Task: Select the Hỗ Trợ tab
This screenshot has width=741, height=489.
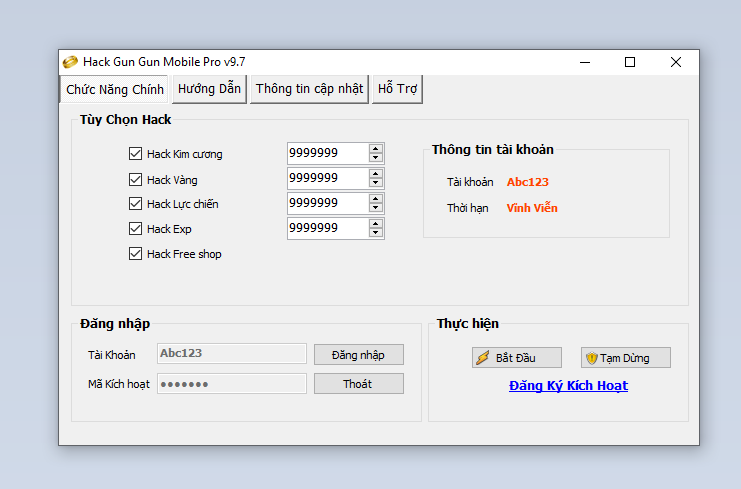Action: 397,89
